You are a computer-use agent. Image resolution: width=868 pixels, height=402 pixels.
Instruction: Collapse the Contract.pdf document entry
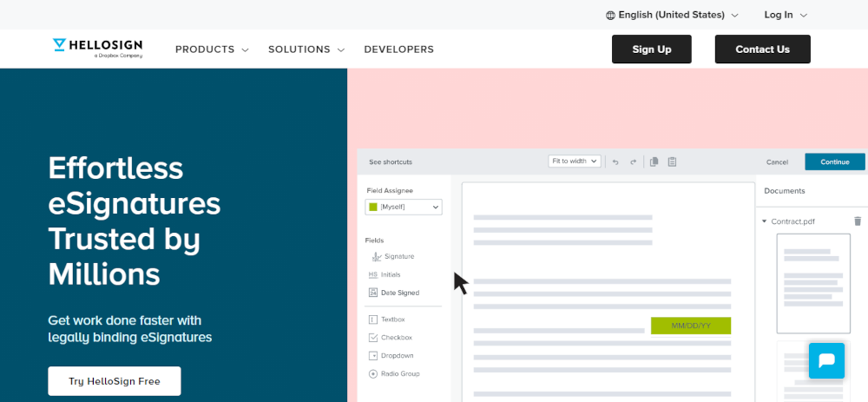click(x=765, y=221)
